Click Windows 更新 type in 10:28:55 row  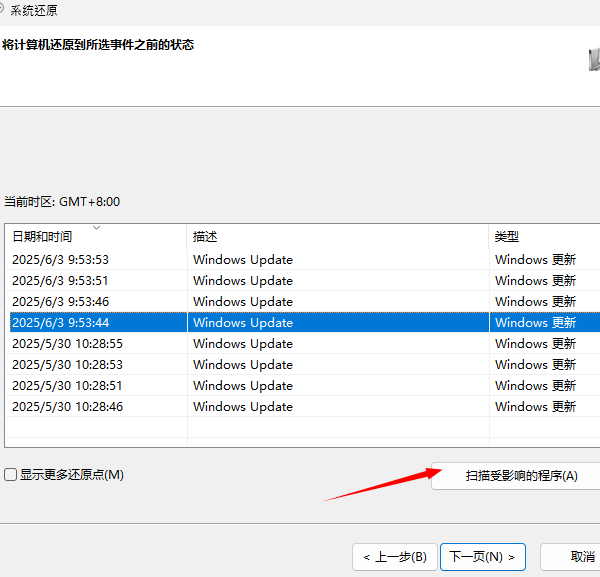535,344
